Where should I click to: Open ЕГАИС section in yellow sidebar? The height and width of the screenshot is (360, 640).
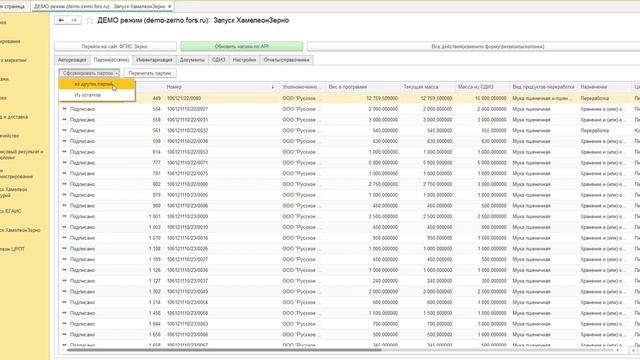pyautogui.click(x=11, y=211)
